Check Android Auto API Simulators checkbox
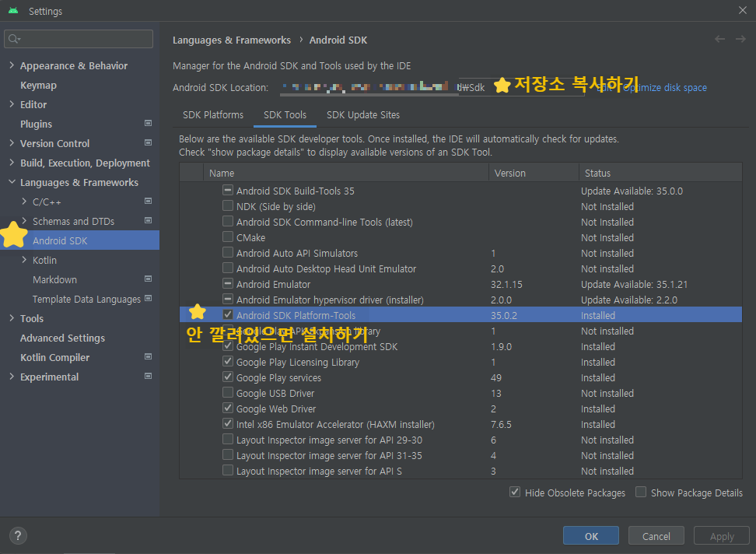This screenshot has height=554, width=756. tap(228, 252)
